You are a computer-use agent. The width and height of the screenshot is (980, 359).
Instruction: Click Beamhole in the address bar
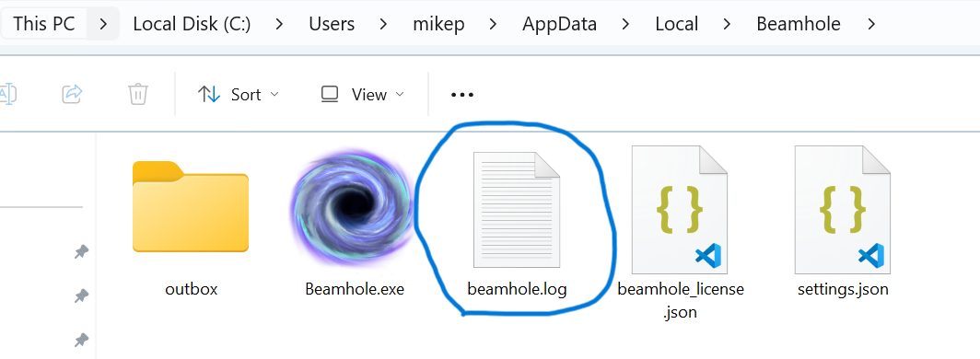point(799,24)
